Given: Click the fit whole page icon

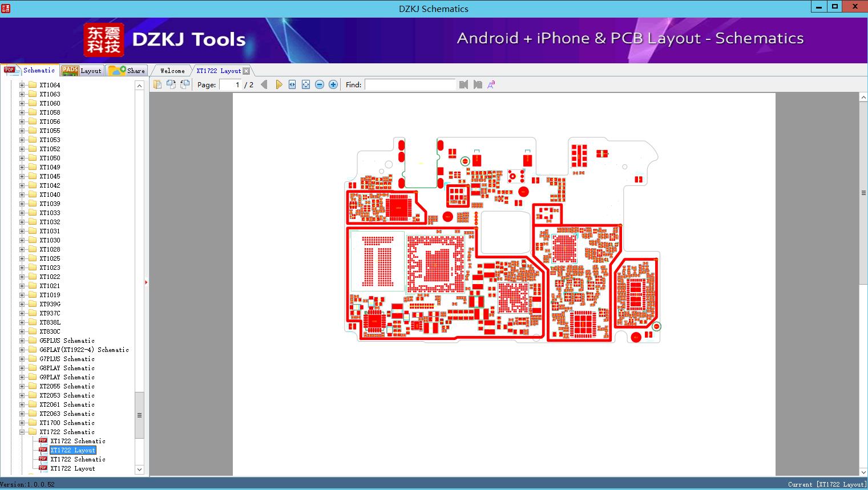Looking at the screenshot, I should coord(306,84).
